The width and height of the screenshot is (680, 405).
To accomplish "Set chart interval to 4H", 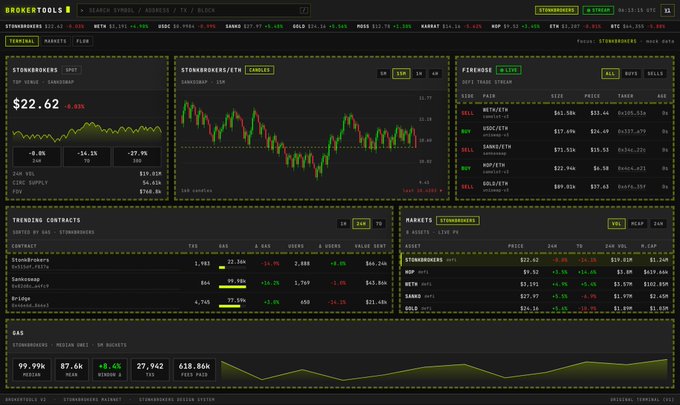I will (435, 74).
